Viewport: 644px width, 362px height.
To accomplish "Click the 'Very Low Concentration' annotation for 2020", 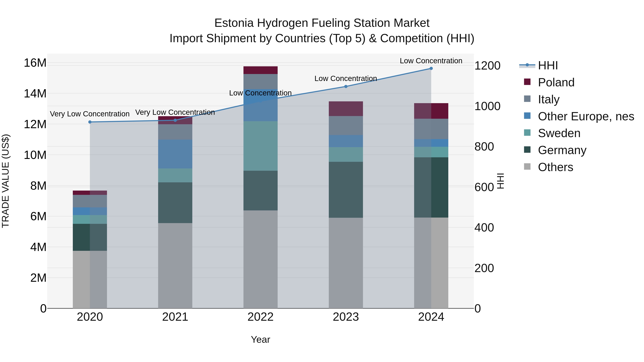I will (x=90, y=114).
